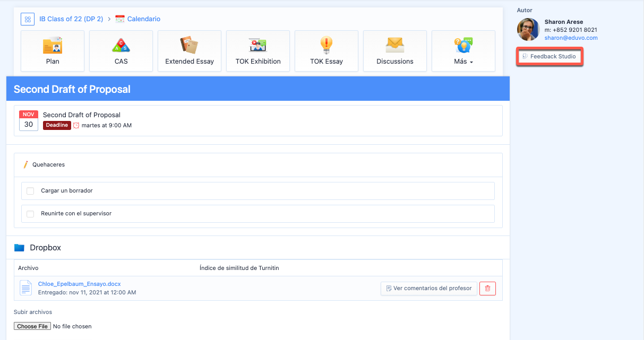Click the sharon@eduvo.com email link
The width and height of the screenshot is (644, 340).
pos(571,38)
